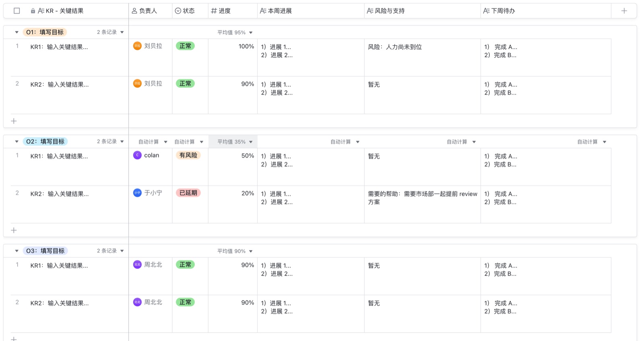This screenshot has height=341, width=644.
Task: Click the text icon in 本周进展 header
Action: tap(263, 11)
